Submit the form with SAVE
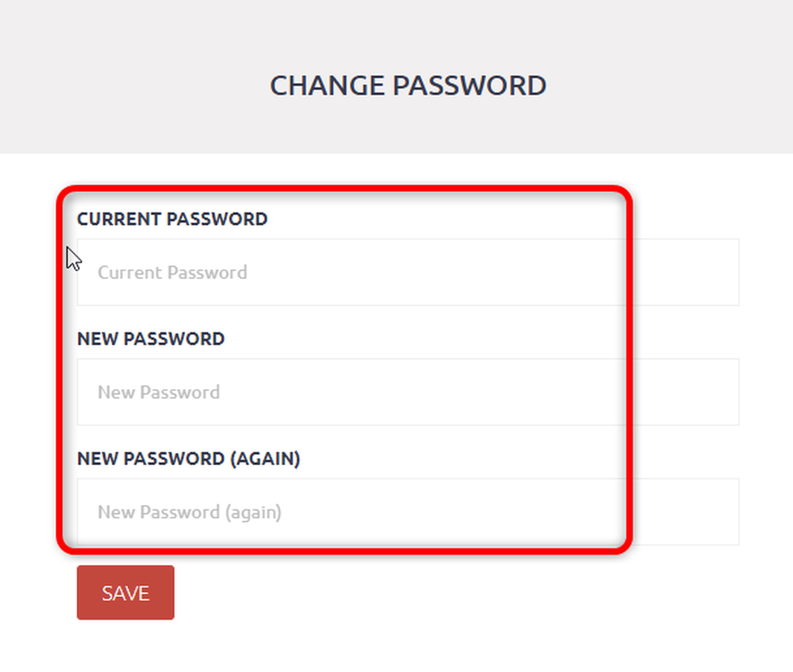 pos(125,593)
